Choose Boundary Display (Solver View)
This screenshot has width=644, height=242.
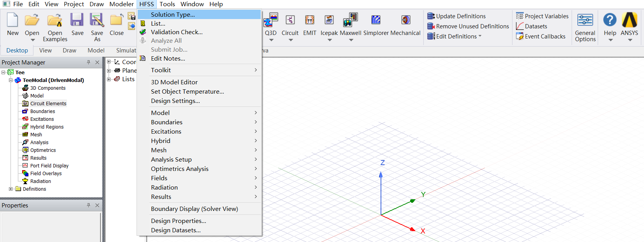pyautogui.click(x=199, y=209)
